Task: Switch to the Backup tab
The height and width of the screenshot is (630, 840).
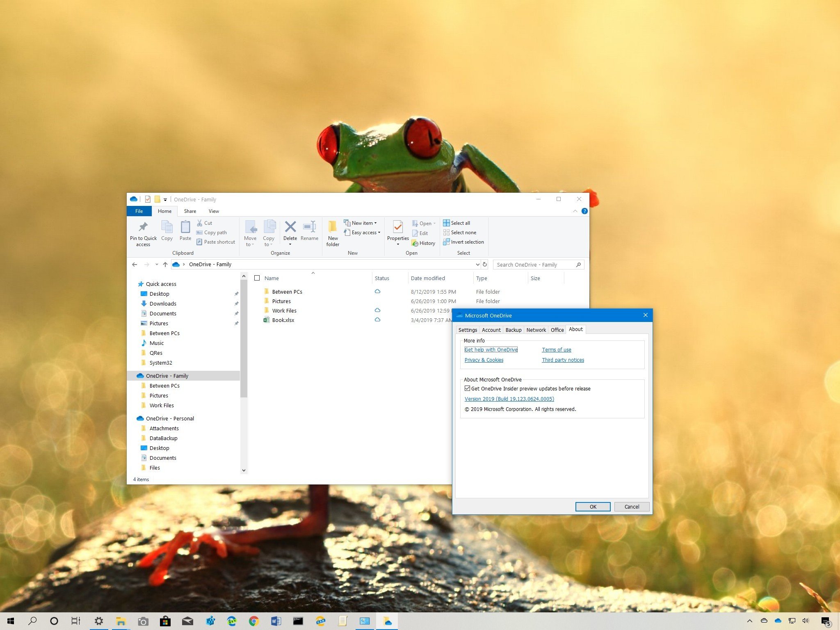Action: pyautogui.click(x=513, y=329)
